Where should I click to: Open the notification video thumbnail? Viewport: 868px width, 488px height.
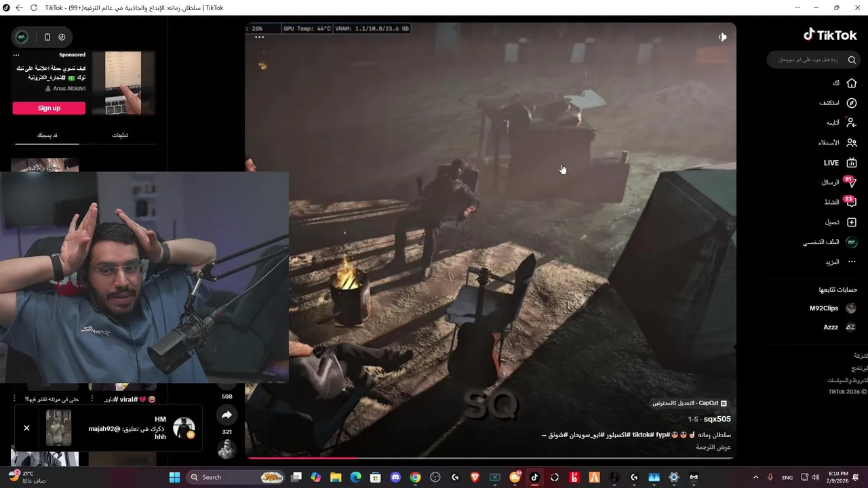pos(58,428)
